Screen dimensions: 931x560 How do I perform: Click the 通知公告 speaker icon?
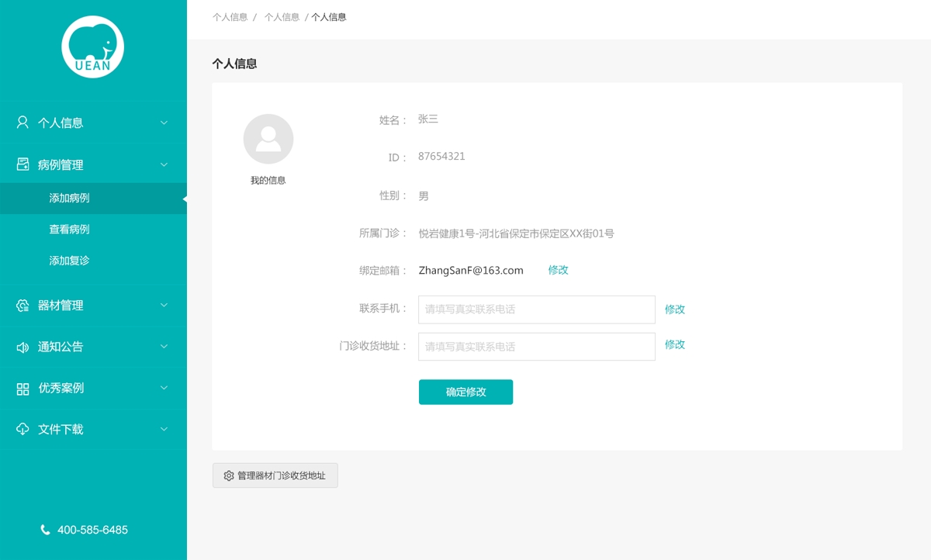point(22,347)
